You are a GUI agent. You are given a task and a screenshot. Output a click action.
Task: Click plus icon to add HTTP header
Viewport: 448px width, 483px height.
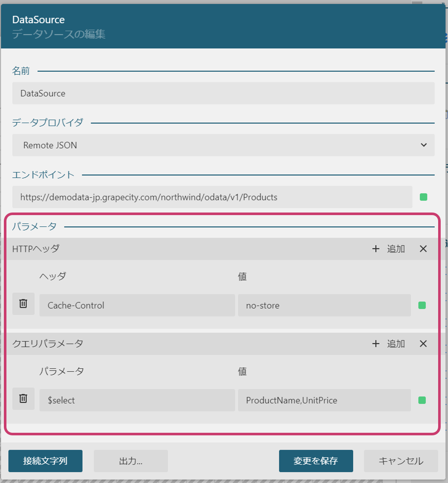(375, 249)
